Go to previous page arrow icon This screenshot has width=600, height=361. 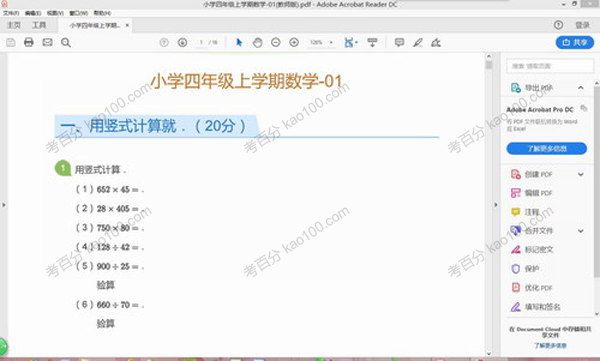click(x=164, y=42)
